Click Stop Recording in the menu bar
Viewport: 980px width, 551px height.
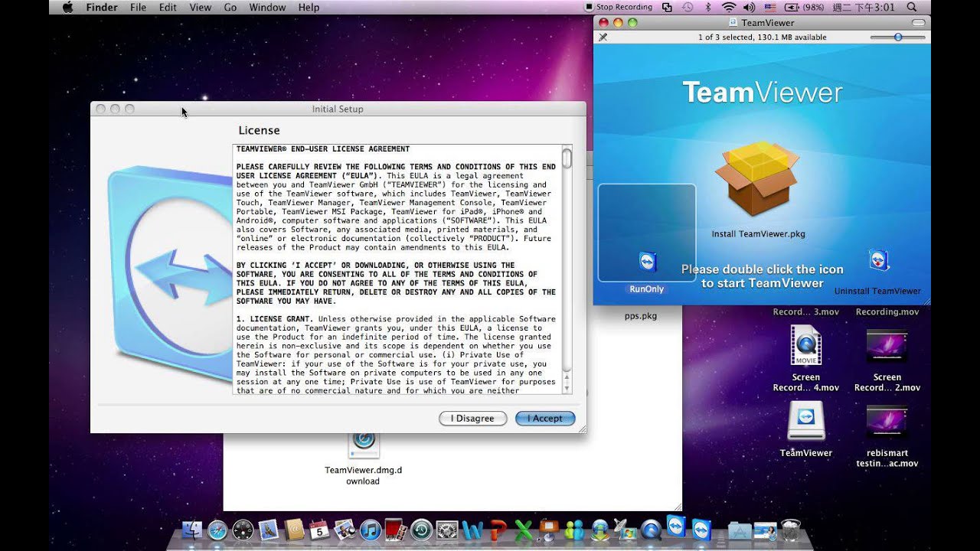click(x=619, y=8)
